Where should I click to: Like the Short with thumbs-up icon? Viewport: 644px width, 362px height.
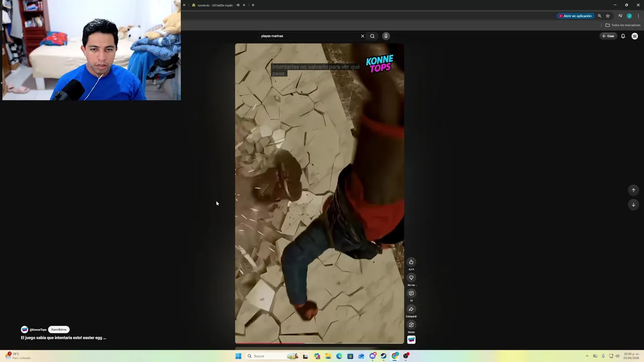click(411, 262)
